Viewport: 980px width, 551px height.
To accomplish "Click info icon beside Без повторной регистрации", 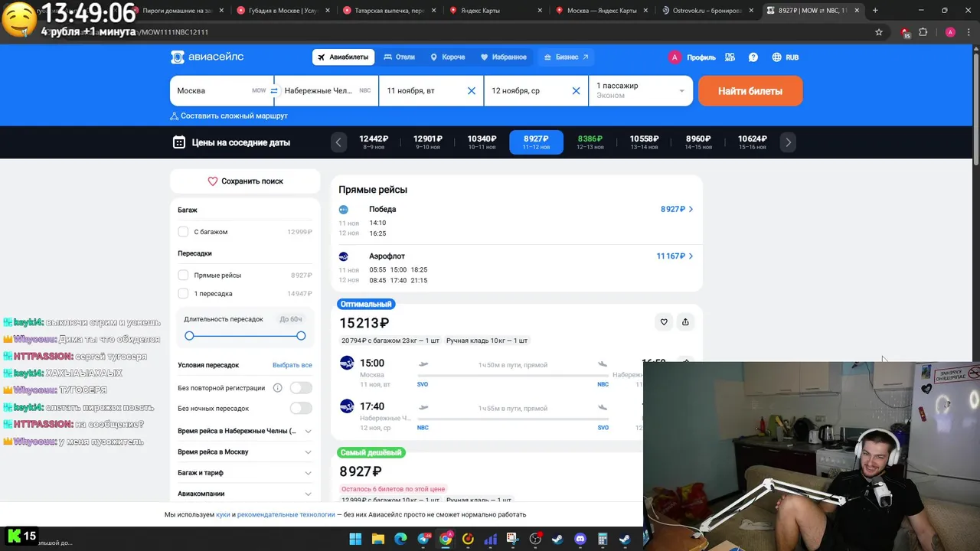I will click(x=278, y=388).
